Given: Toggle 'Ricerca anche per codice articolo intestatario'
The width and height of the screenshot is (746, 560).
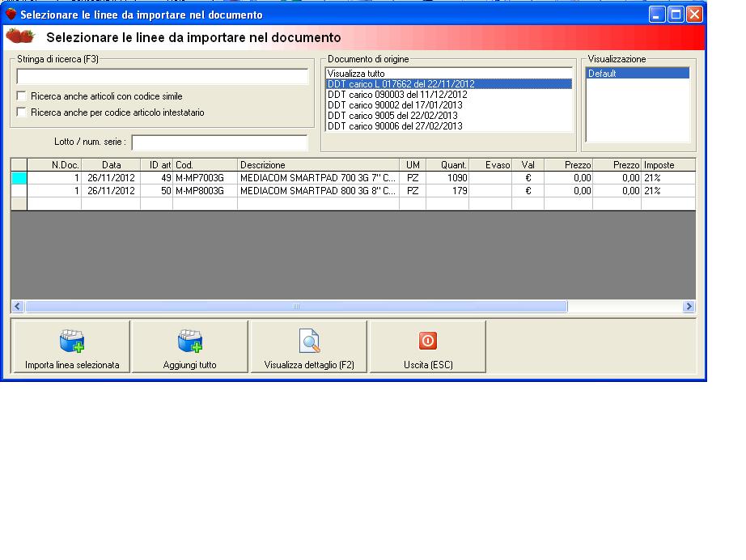Looking at the screenshot, I should coord(22,112).
